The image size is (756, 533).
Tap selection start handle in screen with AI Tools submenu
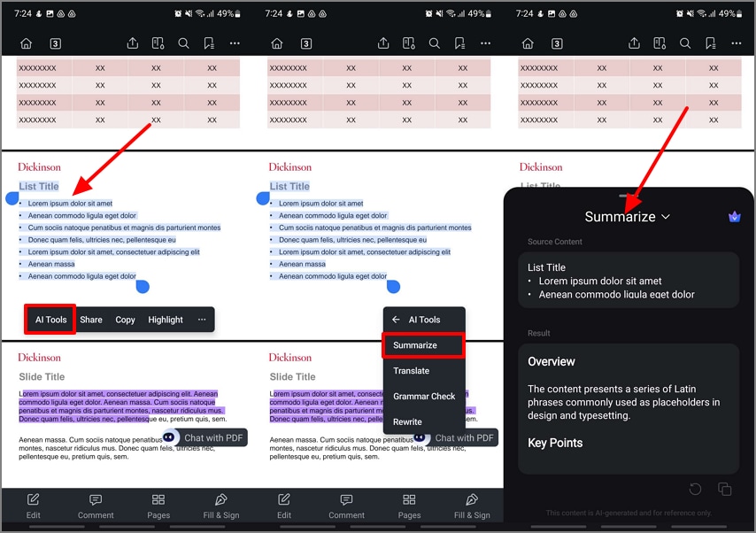pos(263,197)
